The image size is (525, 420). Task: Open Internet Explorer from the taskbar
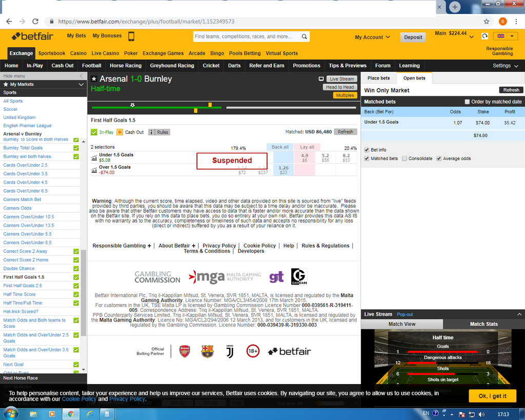click(90, 414)
